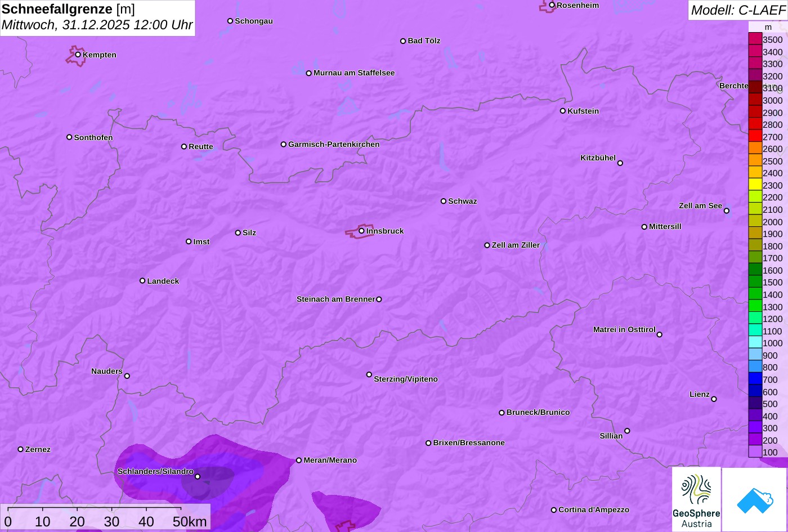This screenshot has width=788, height=532.
Task: Click the Murnau am Staffelsee label
Action: [354, 73]
